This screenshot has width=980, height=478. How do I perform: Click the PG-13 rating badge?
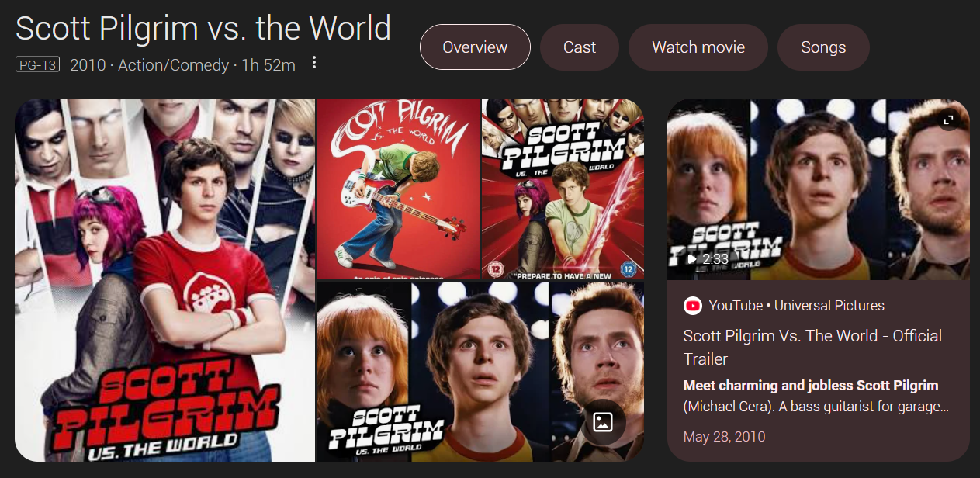click(37, 64)
